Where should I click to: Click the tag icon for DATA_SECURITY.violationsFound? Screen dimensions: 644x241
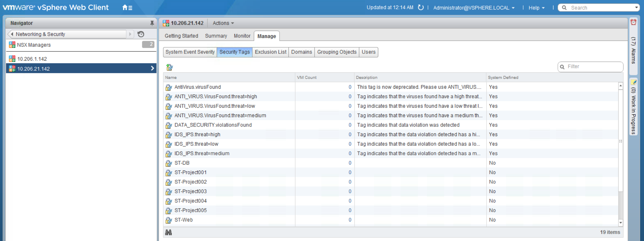tap(169, 125)
